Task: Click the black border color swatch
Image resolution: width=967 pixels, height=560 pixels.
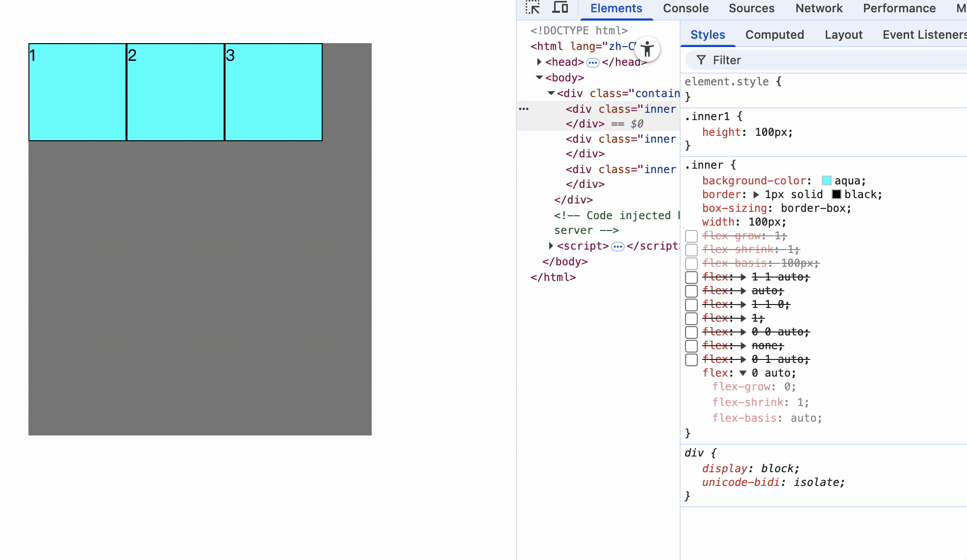Action: [837, 194]
